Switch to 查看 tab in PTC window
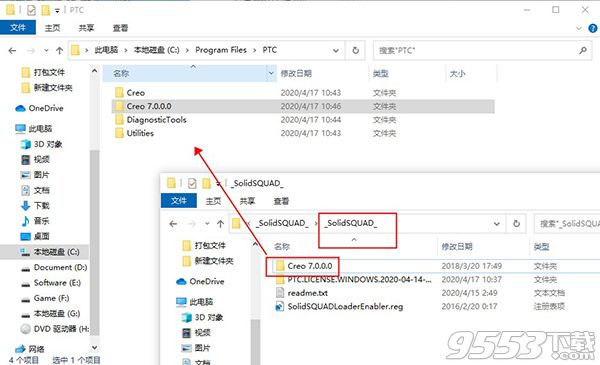Screen dimensions: 600x365 point(120,28)
